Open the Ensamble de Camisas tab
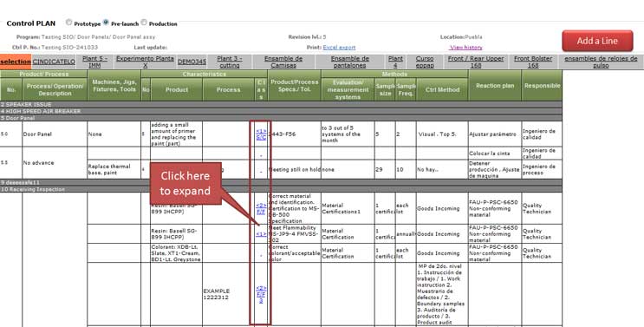This screenshot has height=327, width=644. click(283, 62)
